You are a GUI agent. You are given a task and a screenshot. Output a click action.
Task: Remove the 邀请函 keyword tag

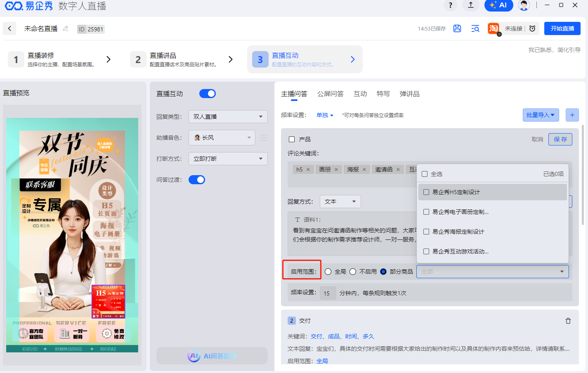(x=398, y=169)
